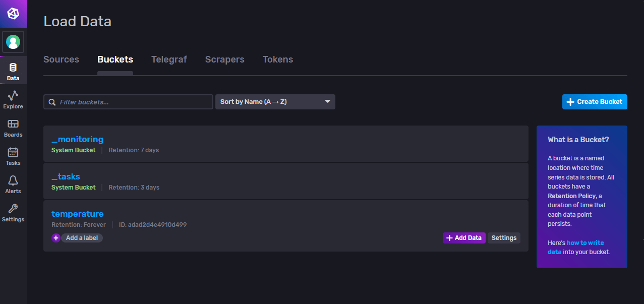Open the Sort by Name dropdown
The width and height of the screenshot is (644, 304).
tap(275, 101)
